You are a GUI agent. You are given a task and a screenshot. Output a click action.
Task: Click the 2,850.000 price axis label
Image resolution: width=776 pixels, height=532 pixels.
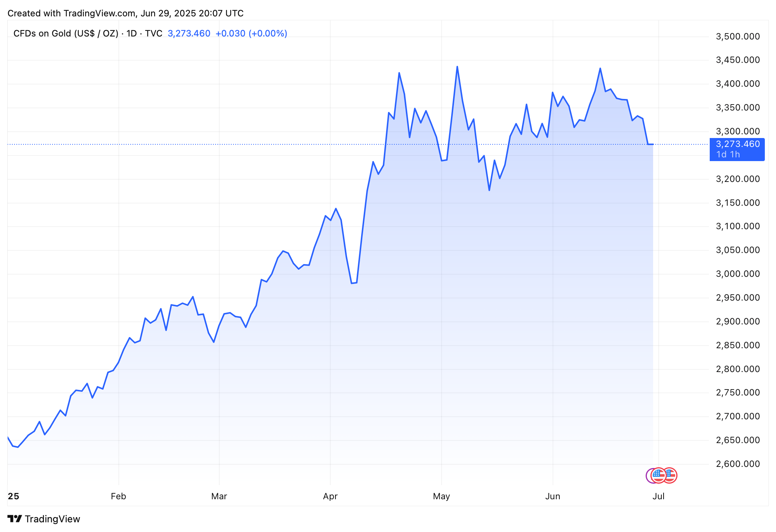click(738, 345)
